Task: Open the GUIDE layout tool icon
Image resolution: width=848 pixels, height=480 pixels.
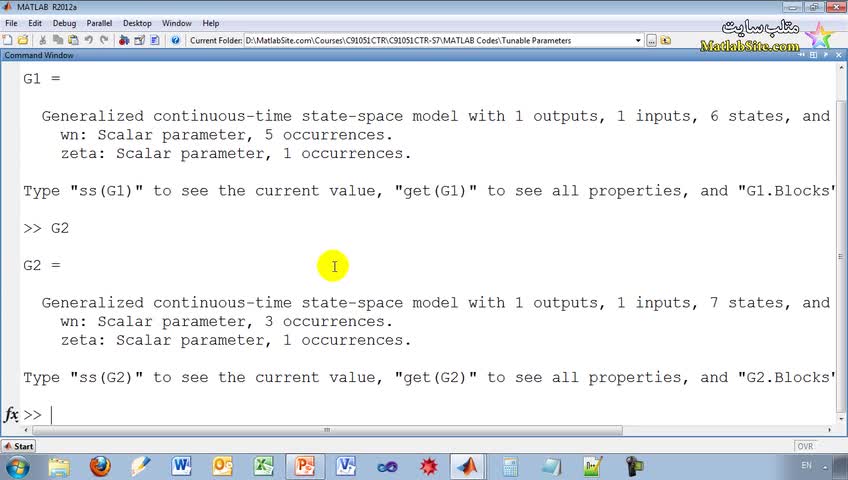Action: (140, 40)
